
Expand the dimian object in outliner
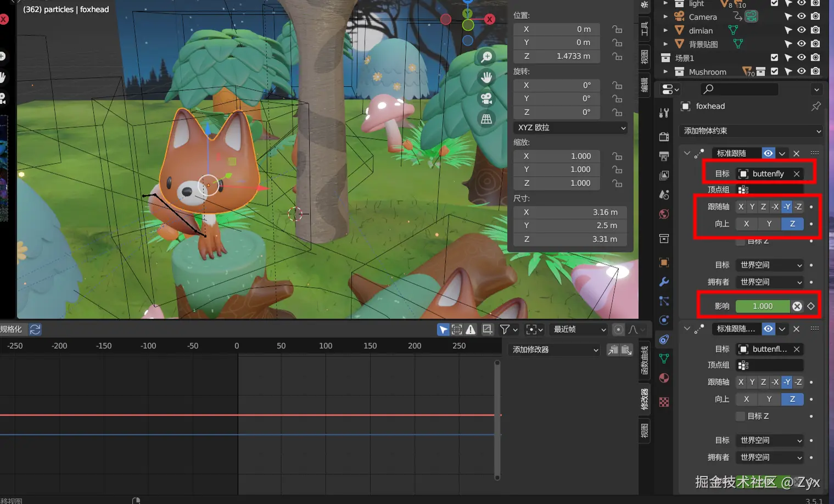click(665, 30)
